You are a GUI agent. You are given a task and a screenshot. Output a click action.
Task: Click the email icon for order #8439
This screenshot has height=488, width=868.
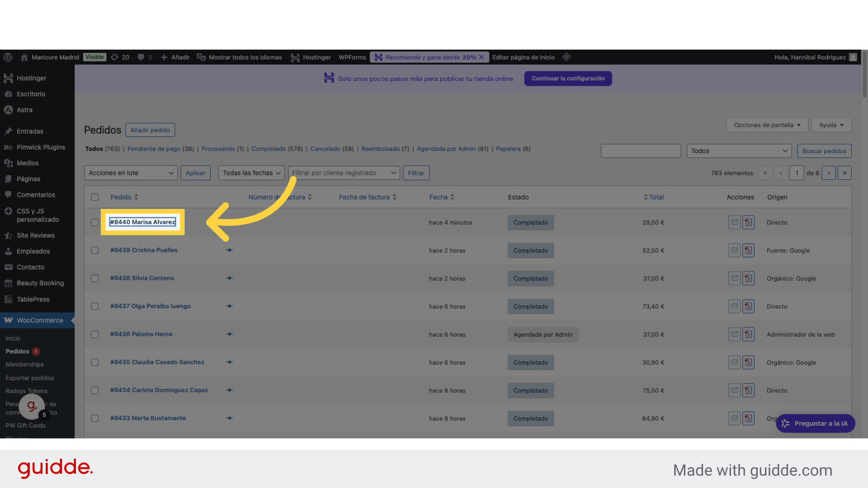click(x=734, y=250)
